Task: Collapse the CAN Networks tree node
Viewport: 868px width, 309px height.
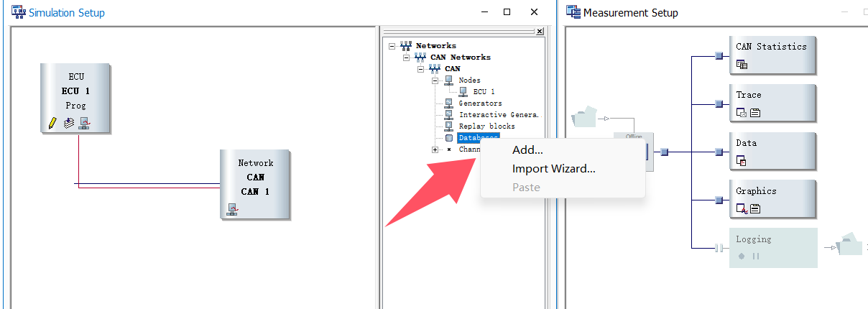Action: click(406, 57)
